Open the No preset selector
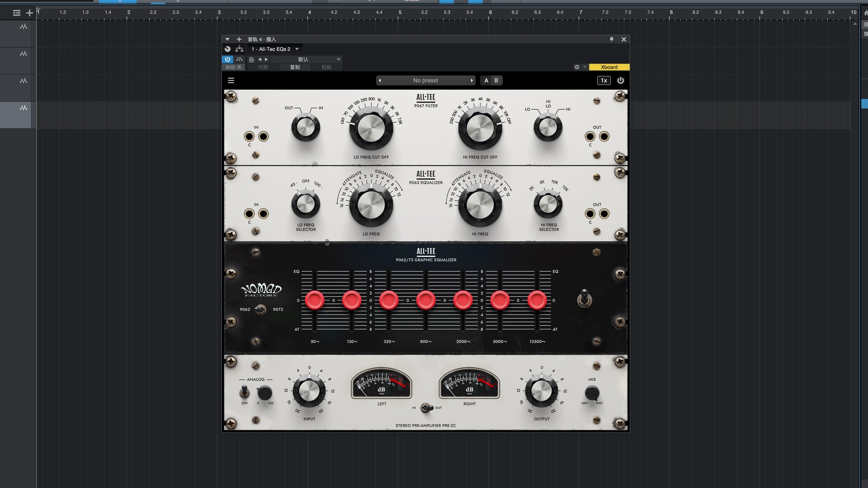Image resolution: width=868 pixels, height=488 pixels. point(425,80)
